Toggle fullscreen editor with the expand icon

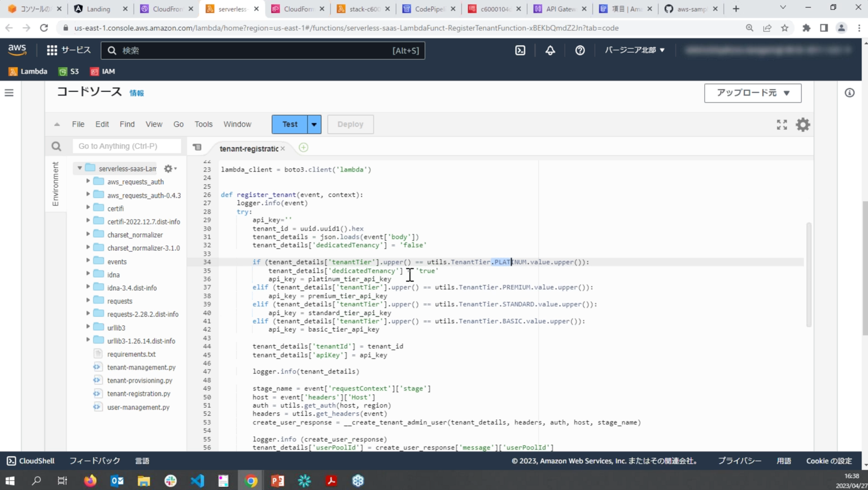tap(782, 125)
